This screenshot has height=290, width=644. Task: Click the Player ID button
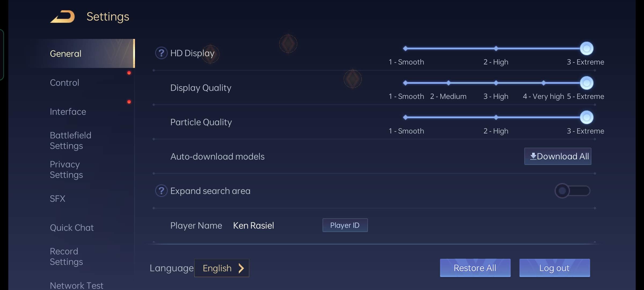point(345,225)
